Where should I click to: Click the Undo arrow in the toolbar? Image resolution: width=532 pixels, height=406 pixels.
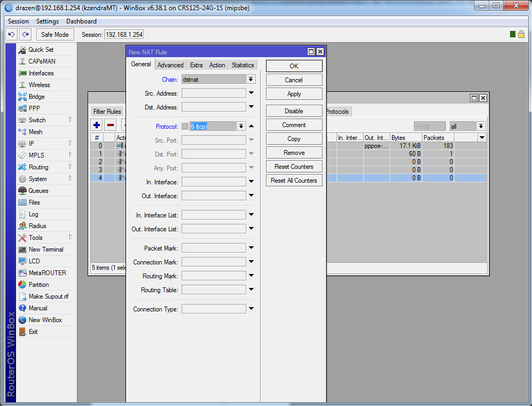tap(11, 34)
